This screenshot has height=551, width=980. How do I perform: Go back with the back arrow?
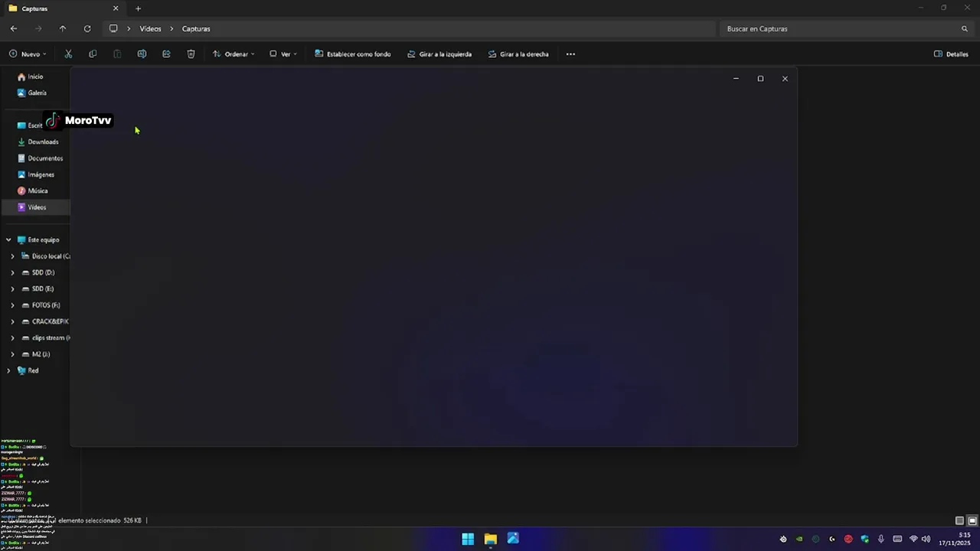click(14, 28)
